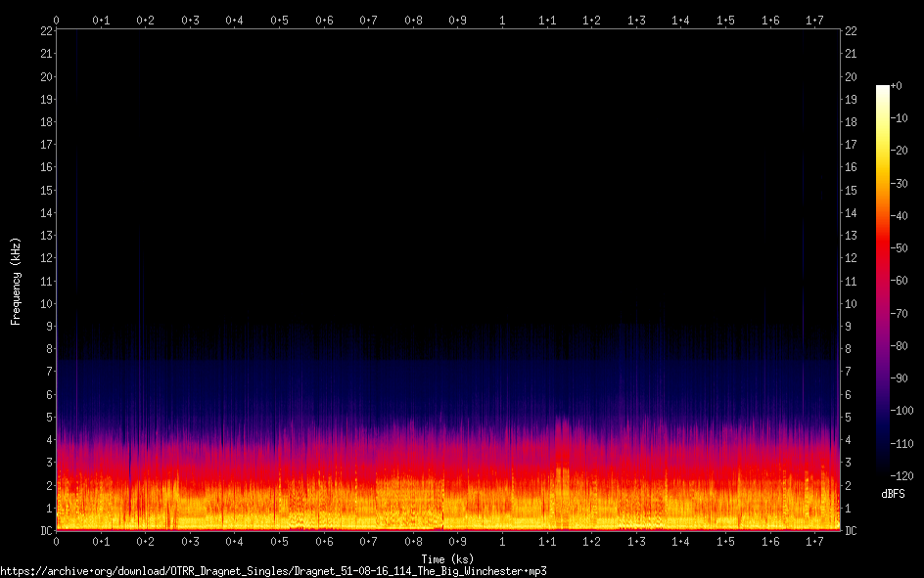This screenshot has width=924, height=578.
Task: Click the 0.2 tick on the top time axis
Action: (145, 20)
